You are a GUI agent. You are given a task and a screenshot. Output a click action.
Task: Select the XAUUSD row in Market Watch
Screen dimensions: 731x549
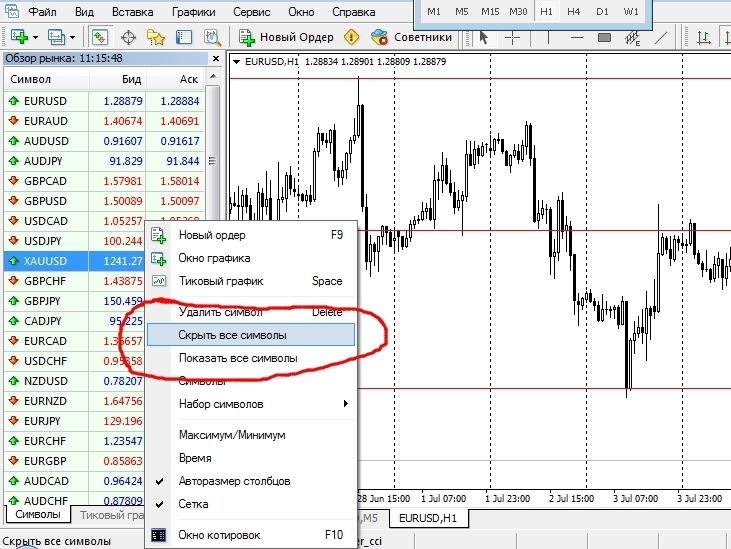tap(75, 261)
